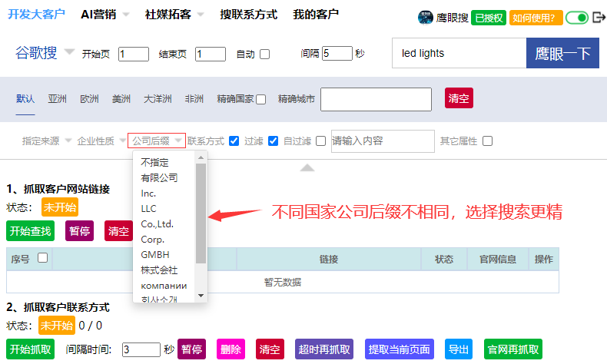The image size is (607, 364).
Task: Toggle the green switch near logout
Action: pyautogui.click(x=576, y=18)
